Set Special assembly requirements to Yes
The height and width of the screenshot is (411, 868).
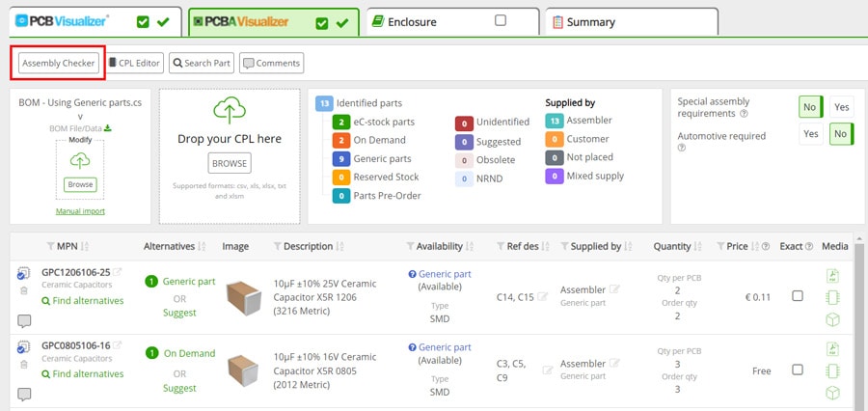(x=841, y=107)
